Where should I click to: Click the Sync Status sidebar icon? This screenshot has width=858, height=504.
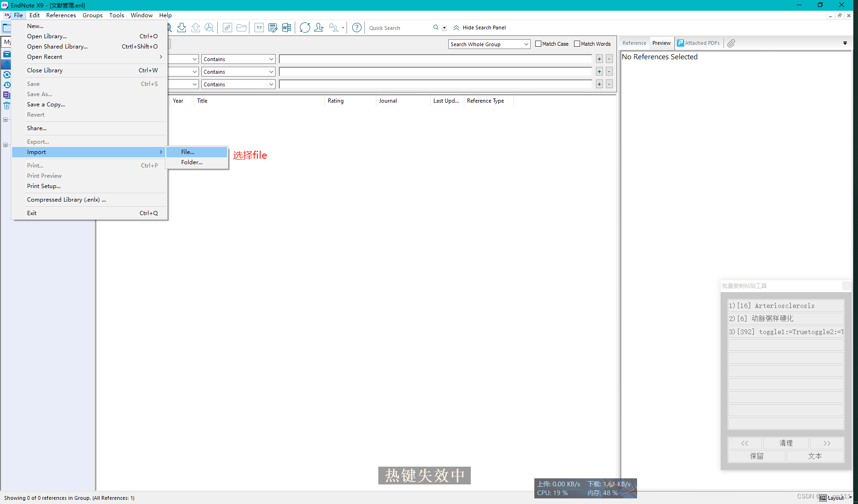7,75
